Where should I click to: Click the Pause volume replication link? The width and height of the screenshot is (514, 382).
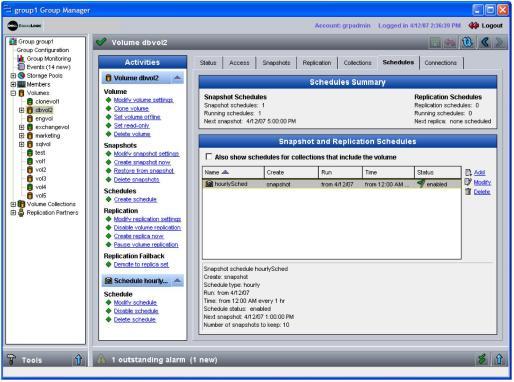146,245
